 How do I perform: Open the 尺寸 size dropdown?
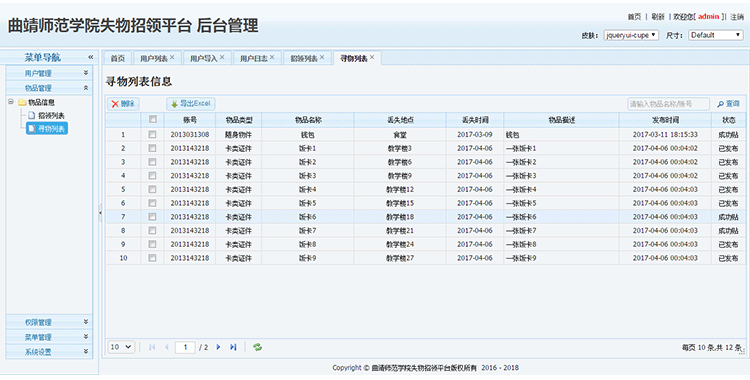click(x=716, y=35)
